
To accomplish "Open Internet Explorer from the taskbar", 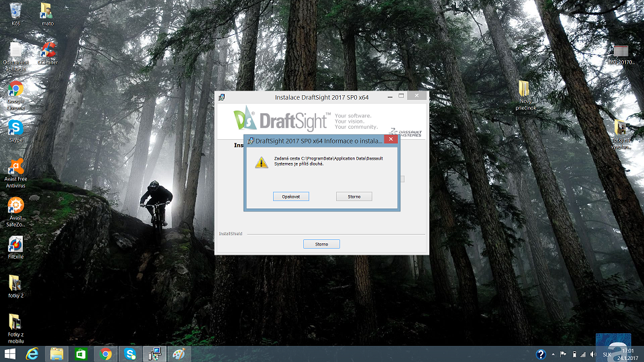I will coord(32,354).
